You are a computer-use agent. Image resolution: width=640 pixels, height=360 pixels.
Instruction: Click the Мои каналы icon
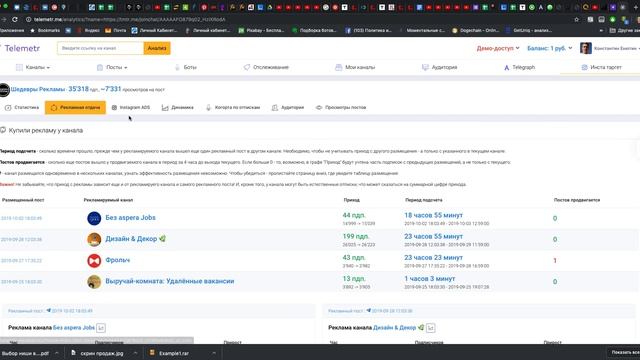(338, 67)
